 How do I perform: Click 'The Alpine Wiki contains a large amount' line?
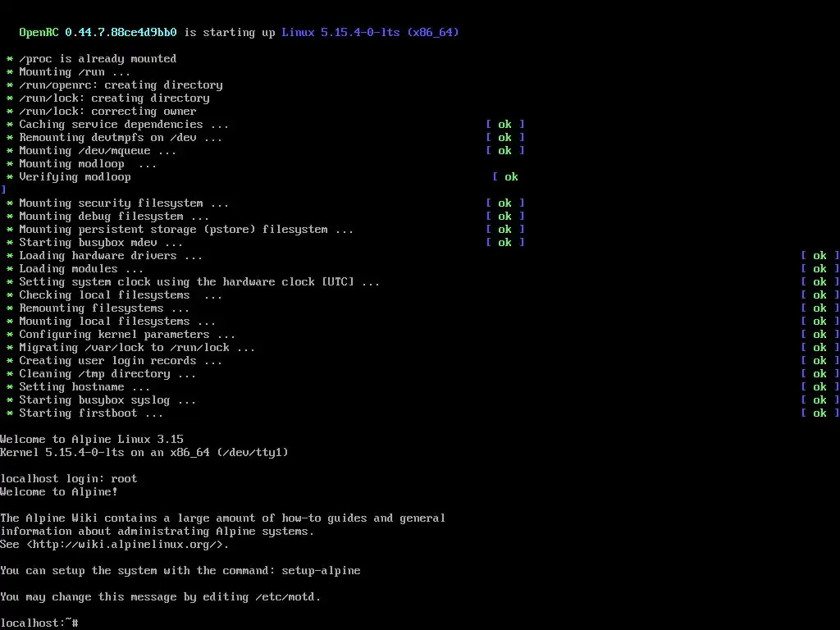coord(223,518)
